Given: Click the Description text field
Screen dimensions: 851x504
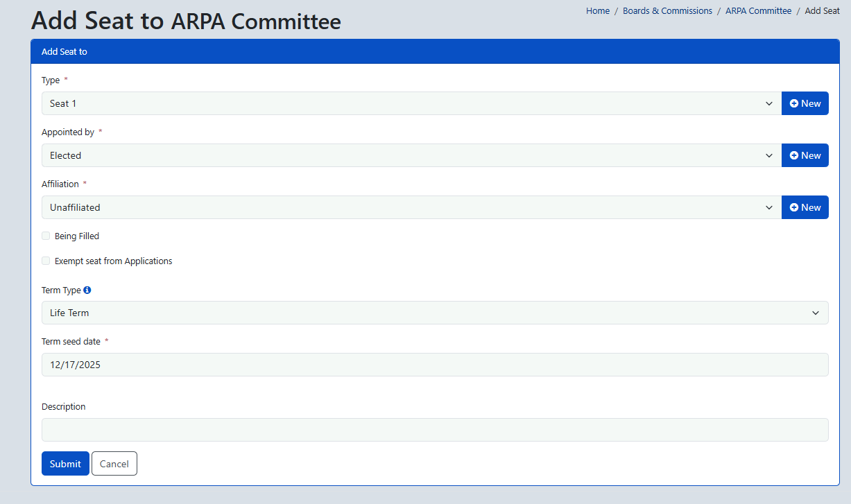Looking at the screenshot, I should pyautogui.click(x=435, y=430).
